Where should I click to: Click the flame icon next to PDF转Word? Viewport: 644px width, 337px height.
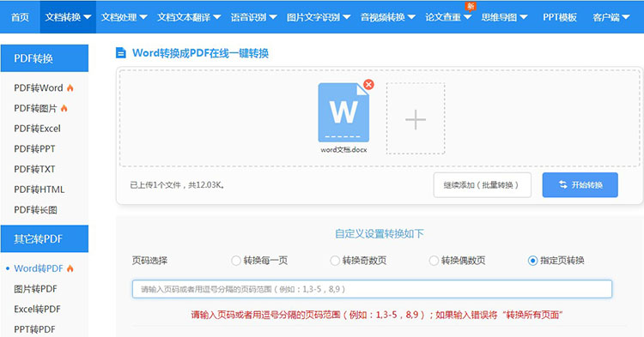click(70, 87)
